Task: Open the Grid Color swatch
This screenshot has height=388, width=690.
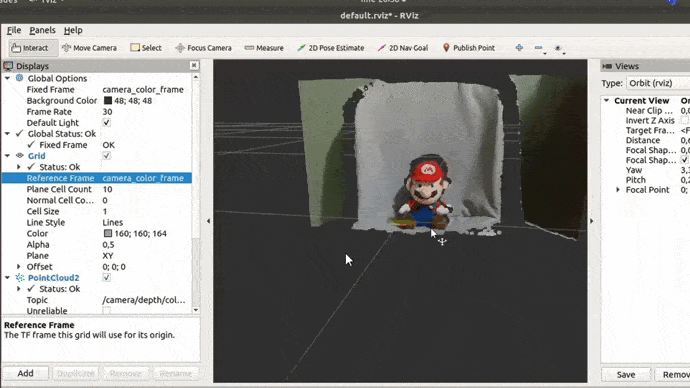Action: tap(108, 233)
